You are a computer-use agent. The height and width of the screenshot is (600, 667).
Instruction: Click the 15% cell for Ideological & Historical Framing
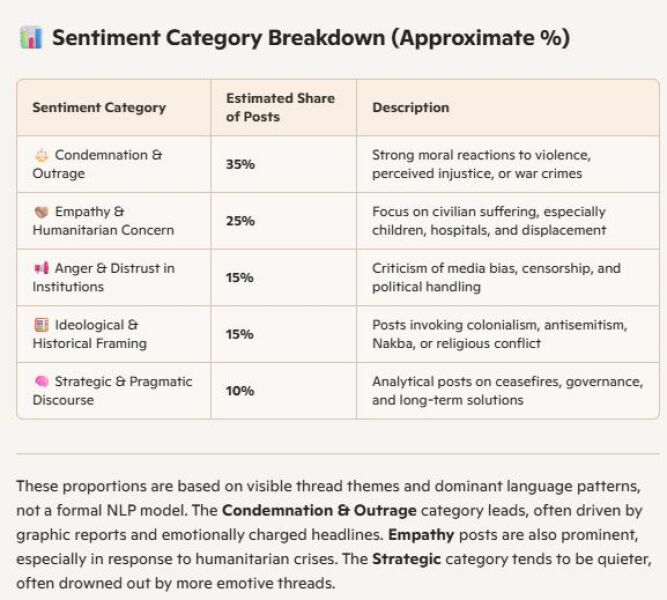240,334
